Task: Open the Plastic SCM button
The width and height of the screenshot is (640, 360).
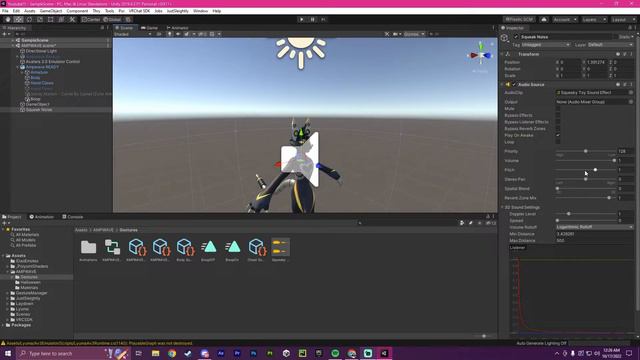Action: 519,19
